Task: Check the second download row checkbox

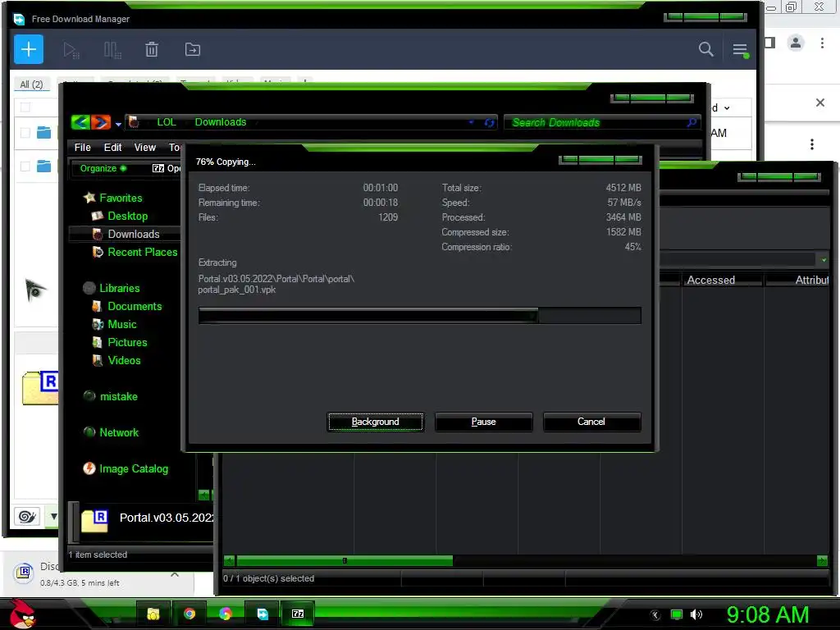Action: 25,167
